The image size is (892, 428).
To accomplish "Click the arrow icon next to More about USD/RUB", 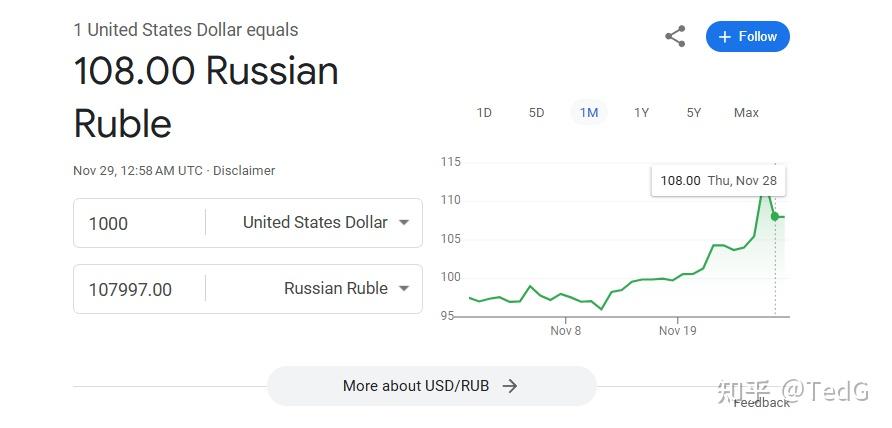I will coord(510,386).
